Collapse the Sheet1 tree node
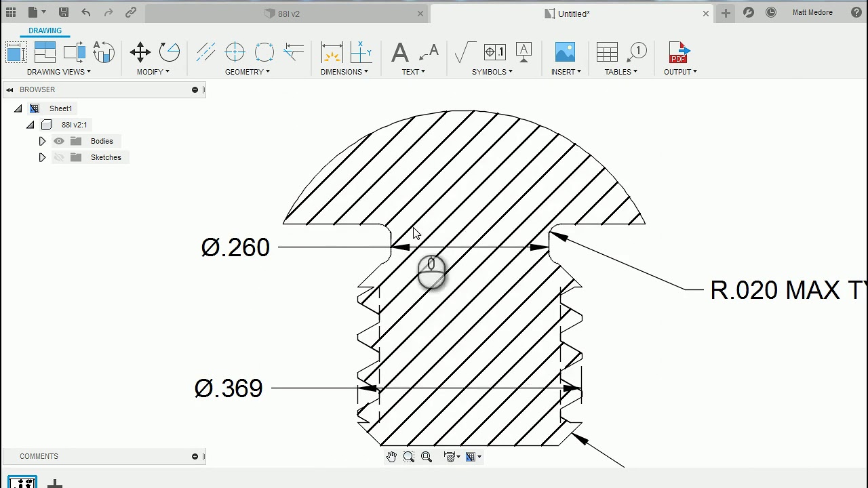 pos(18,108)
